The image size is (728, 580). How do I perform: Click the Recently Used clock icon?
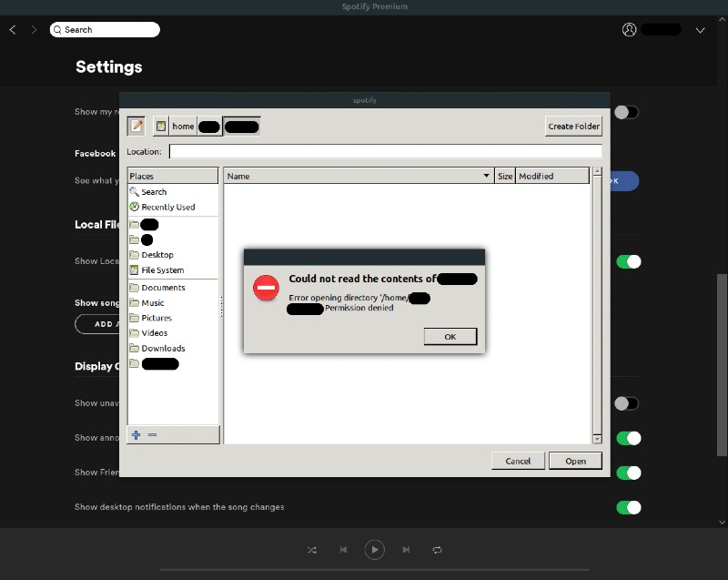134,207
